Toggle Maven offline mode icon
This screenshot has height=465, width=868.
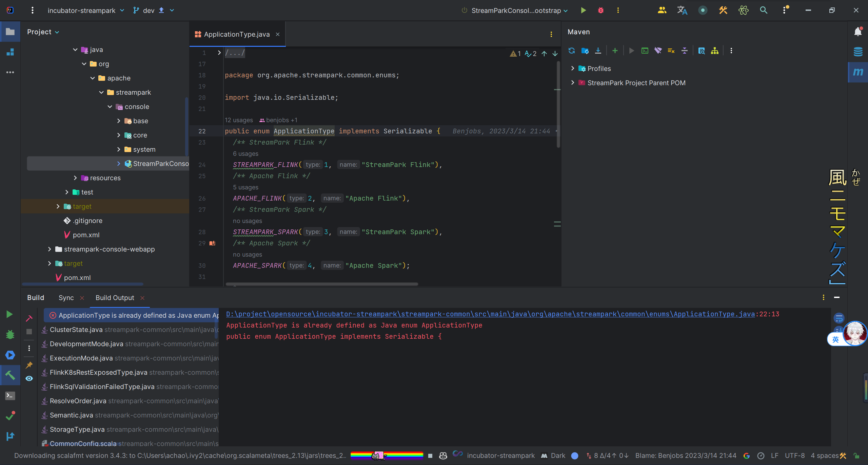click(x=658, y=51)
